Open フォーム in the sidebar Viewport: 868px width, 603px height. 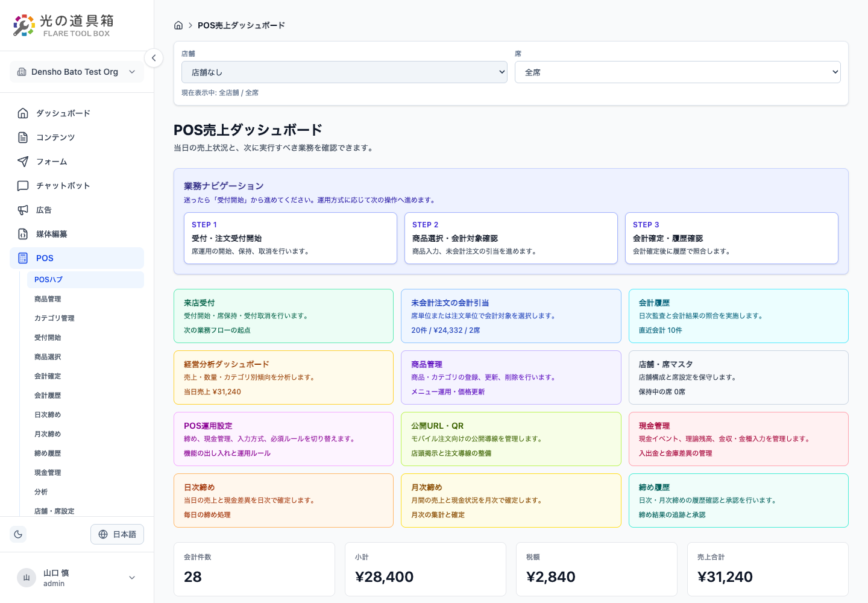click(77, 162)
